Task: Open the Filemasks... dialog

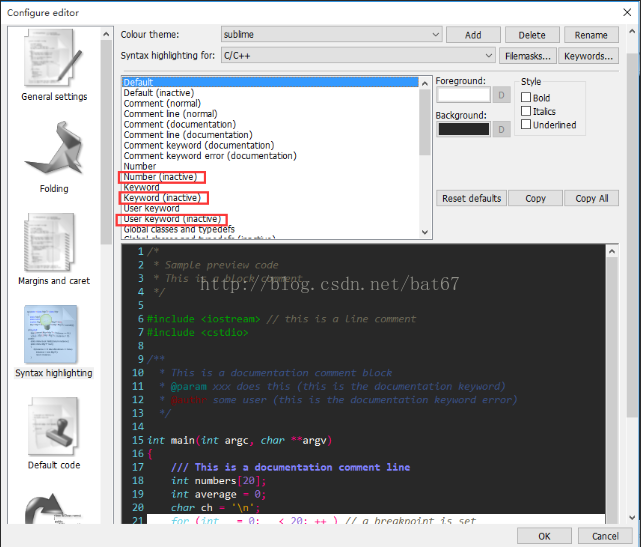Action: point(527,56)
